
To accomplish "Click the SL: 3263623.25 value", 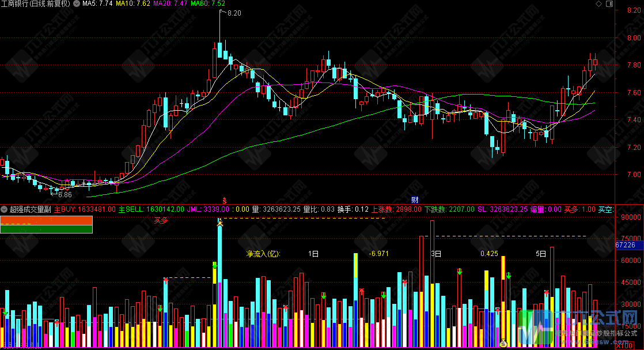I will pyautogui.click(x=502, y=209).
